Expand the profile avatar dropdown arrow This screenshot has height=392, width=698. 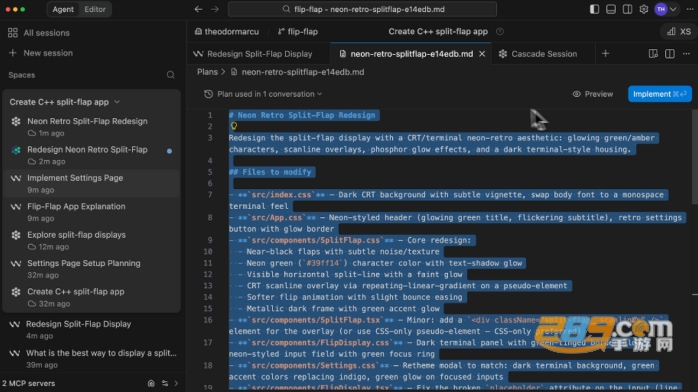673,9
